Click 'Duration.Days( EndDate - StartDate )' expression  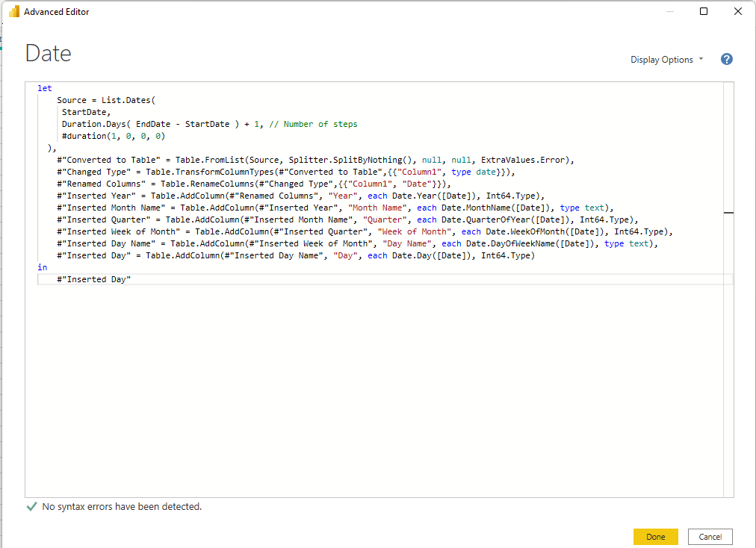coord(150,125)
